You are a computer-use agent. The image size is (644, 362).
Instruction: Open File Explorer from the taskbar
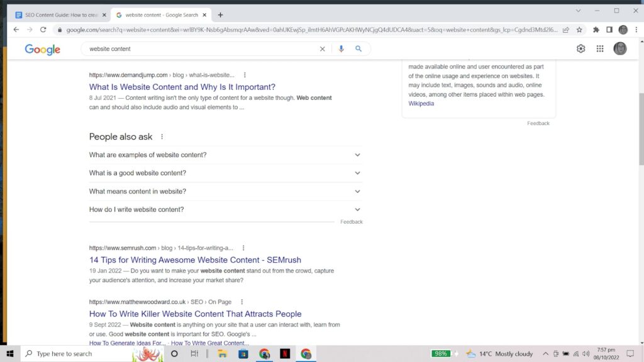coord(222,353)
